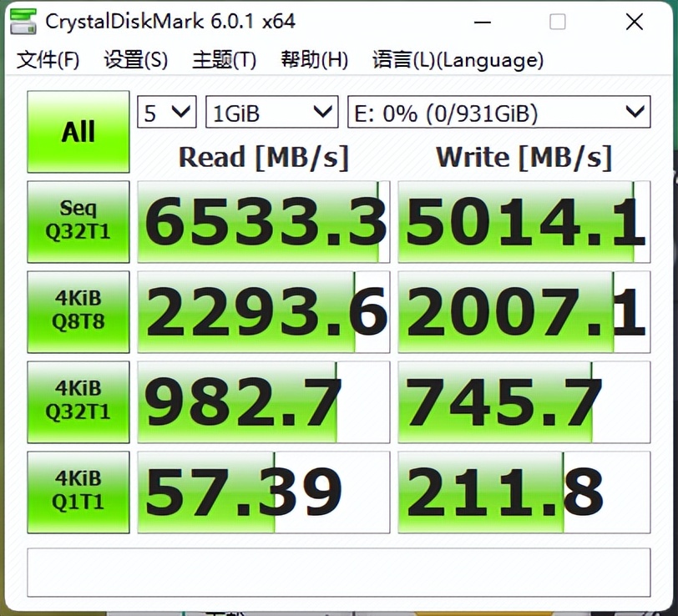Select the 4KiB Q32T1 write result 745.7

click(524, 402)
